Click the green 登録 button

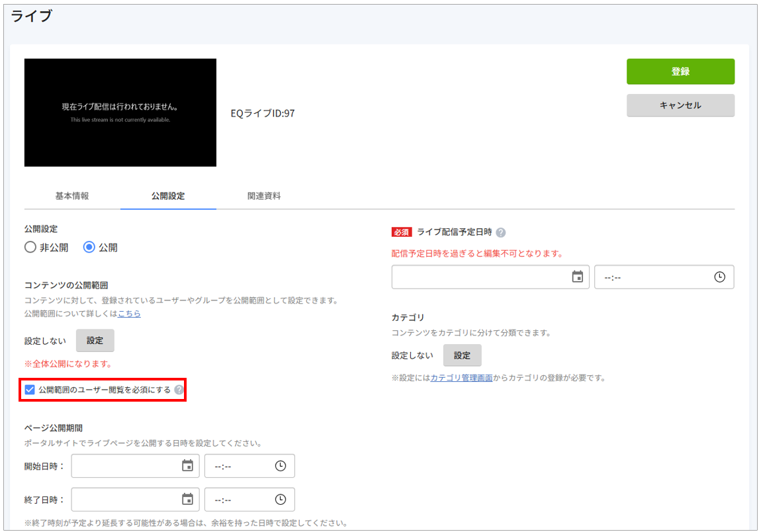tap(680, 71)
